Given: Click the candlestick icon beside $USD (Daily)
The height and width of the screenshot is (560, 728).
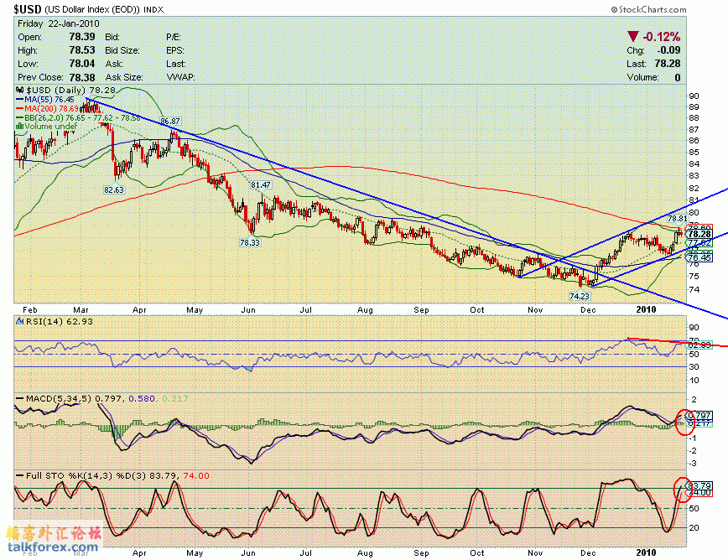Looking at the screenshot, I should tap(20, 90).
